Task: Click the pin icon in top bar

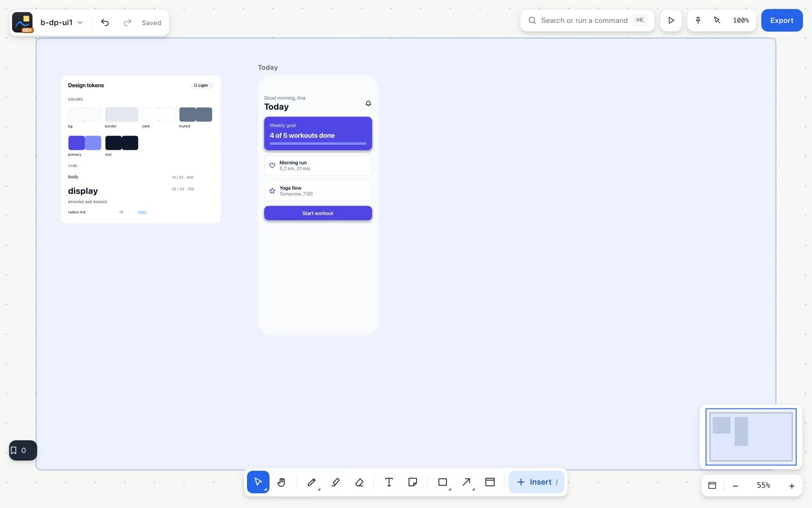Action: click(698, 21)
